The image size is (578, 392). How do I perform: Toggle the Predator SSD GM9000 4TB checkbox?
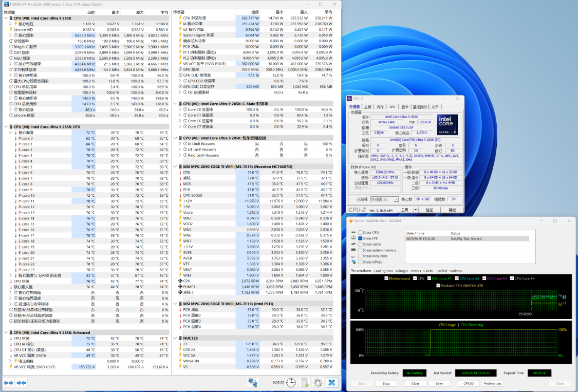[x=438, y=285]
